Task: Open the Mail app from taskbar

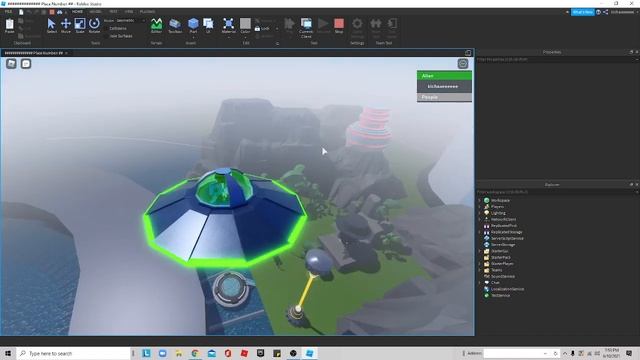Action: point(211,353)
